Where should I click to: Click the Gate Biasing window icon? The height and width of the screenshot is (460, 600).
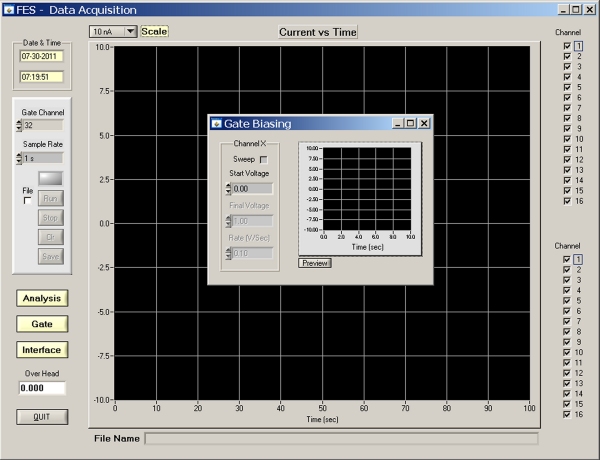point(215,123)
